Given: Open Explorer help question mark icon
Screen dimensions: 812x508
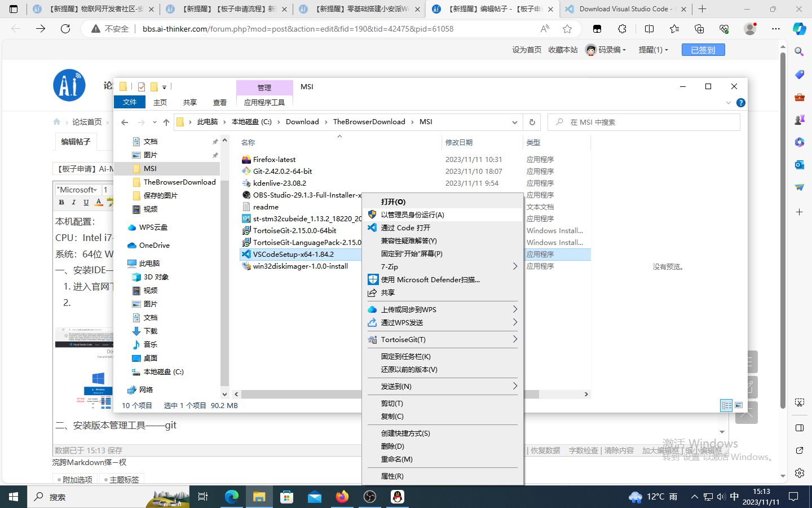Looking at the screenshot, I should pyautogui.click(x=741, y=103).
